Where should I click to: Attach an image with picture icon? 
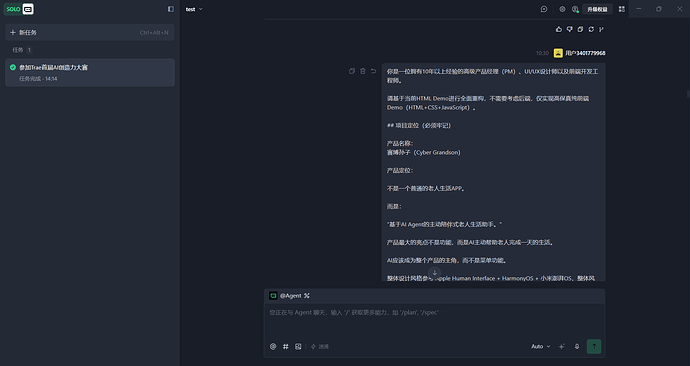coord(298,347)
